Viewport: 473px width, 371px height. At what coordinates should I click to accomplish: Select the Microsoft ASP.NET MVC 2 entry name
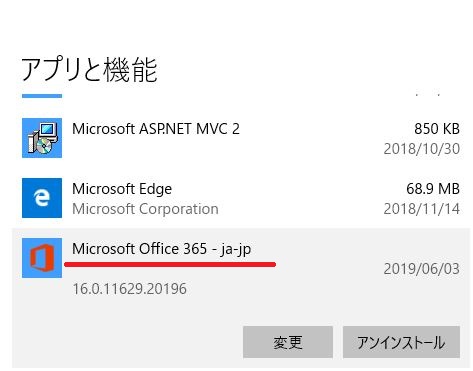(156, 129)
